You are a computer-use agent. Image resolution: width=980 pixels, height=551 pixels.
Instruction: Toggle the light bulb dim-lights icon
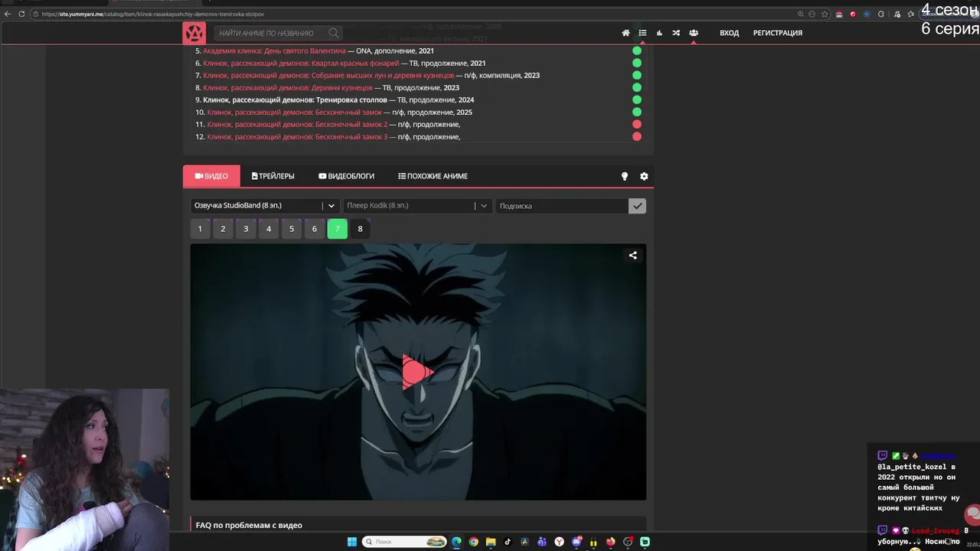(x=624, y=176)
